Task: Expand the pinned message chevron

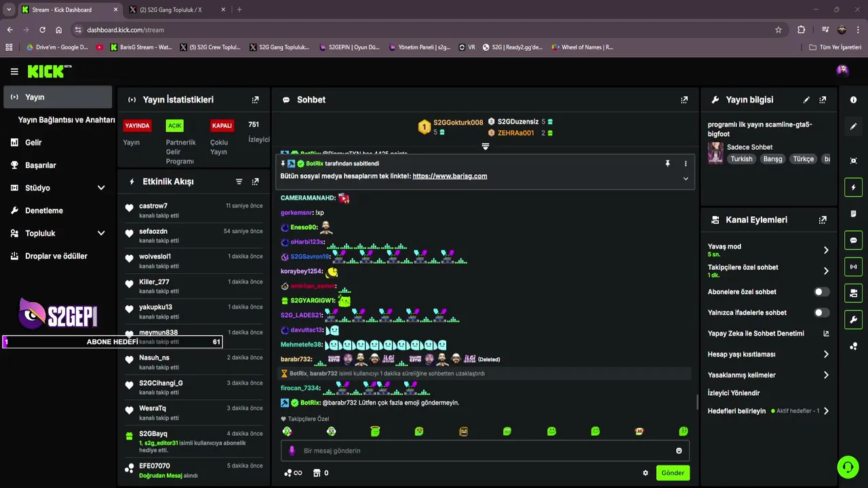Action: coord(686,179)
